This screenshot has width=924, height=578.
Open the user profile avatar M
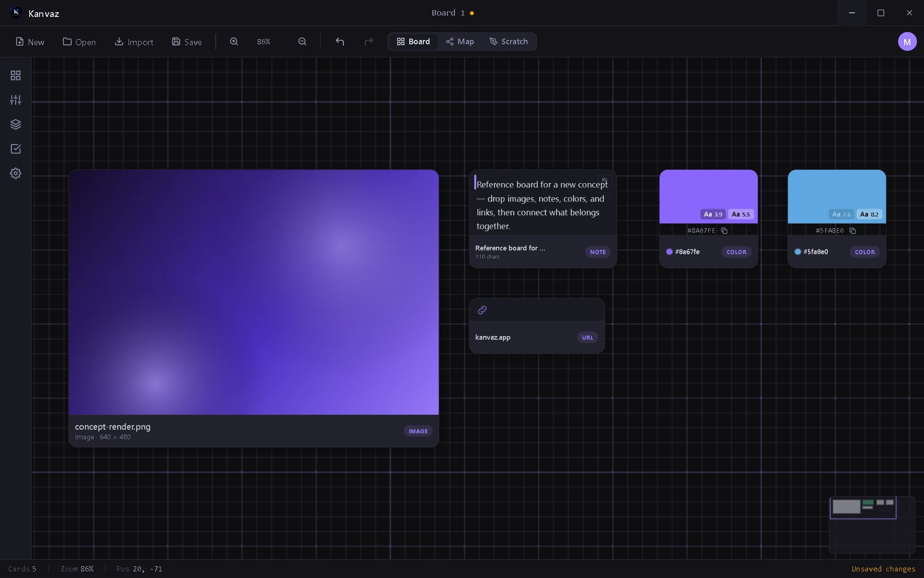[907, 41]
